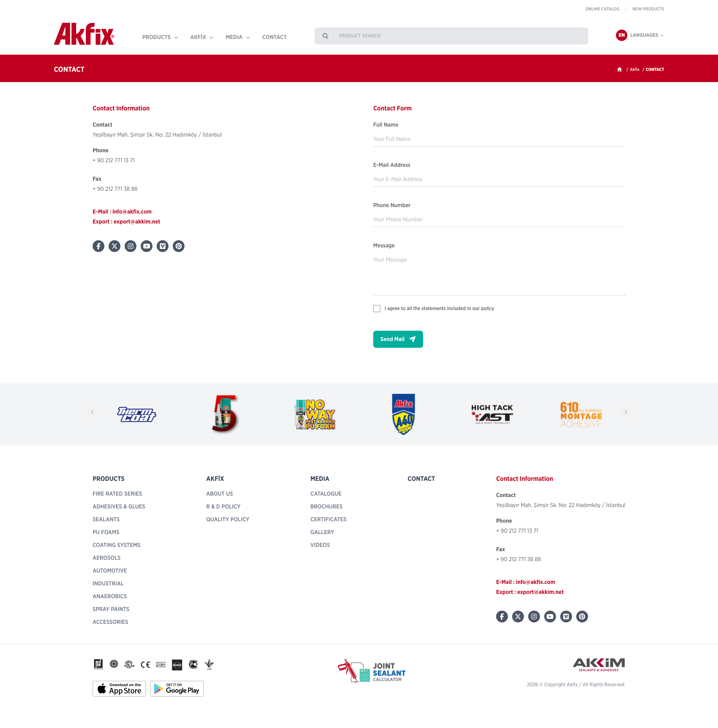Show next brands with carousel right arrow
The height and width of the screenshot is (728, 718).
626,412
